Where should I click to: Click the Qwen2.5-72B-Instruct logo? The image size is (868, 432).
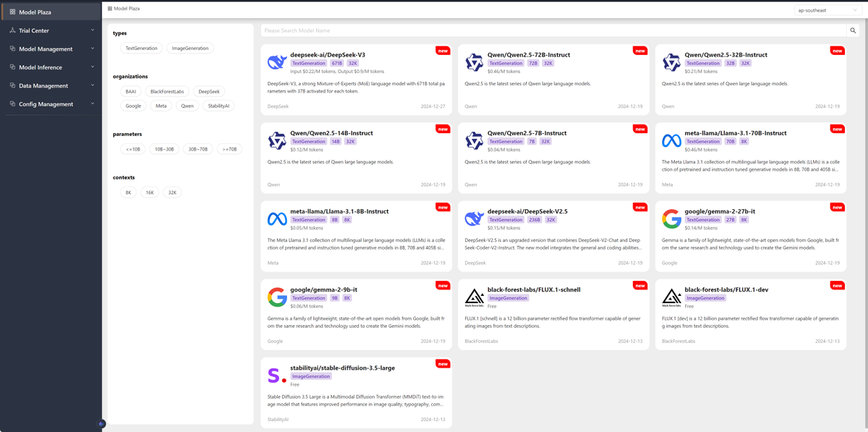tap(474, 62)
